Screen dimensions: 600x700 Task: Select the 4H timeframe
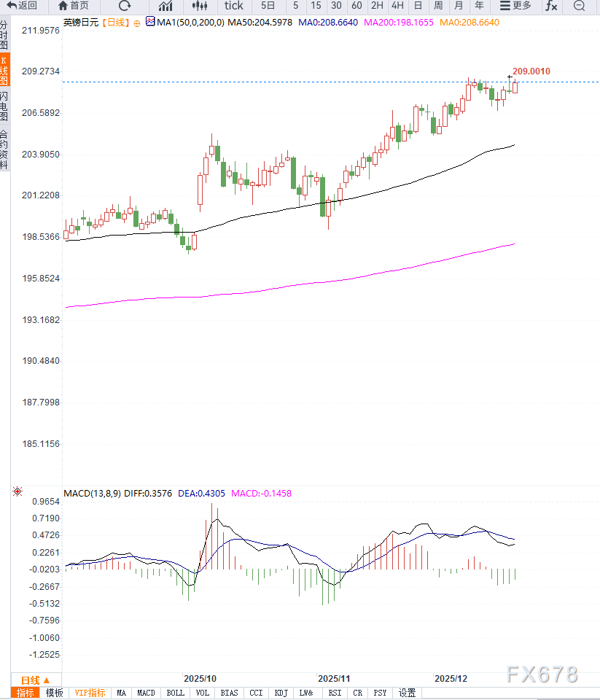click(x=397, y=6)
